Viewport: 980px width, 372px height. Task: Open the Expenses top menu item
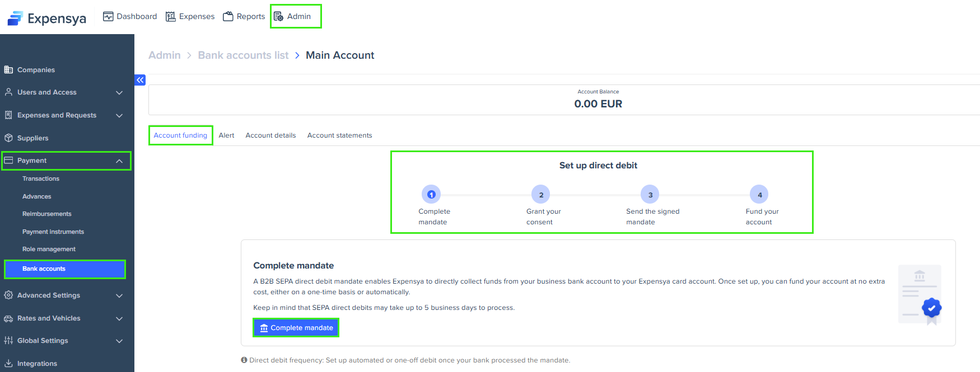click(190, 16)
